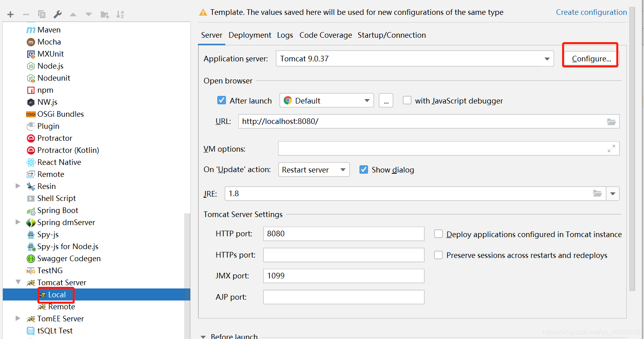Select the Nodeunit template icon

[x=31, y=78]
